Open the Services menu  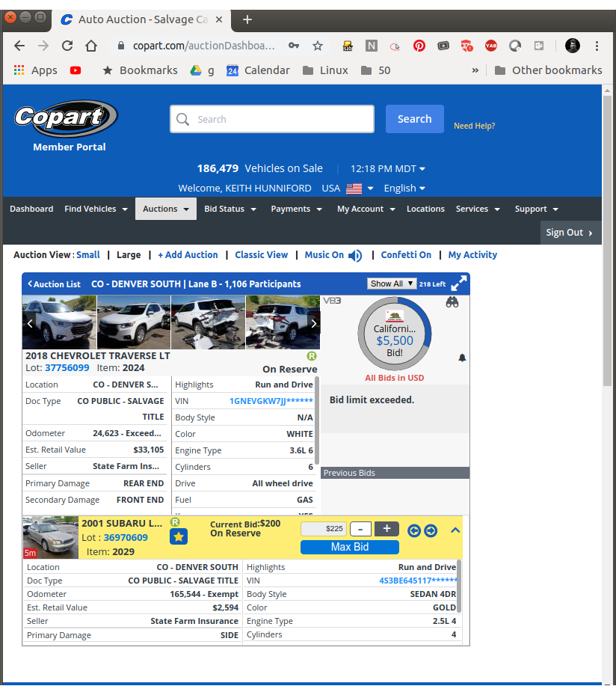478,209
